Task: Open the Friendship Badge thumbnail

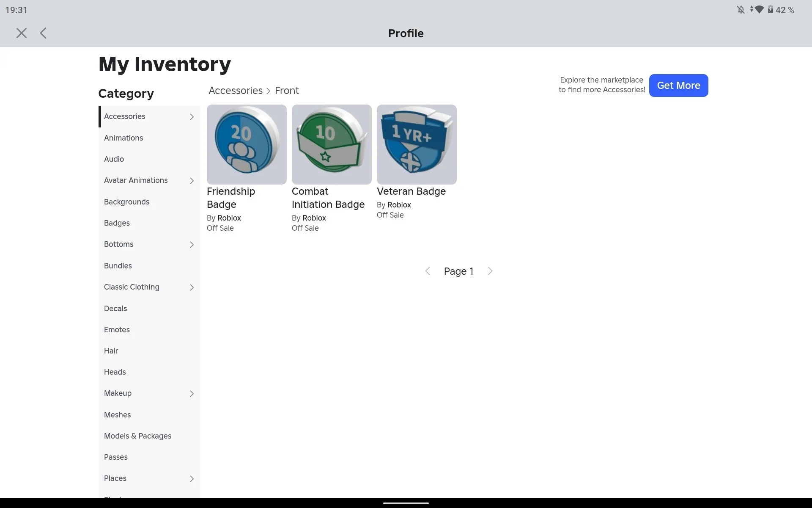Action: (x=247, y=144)
